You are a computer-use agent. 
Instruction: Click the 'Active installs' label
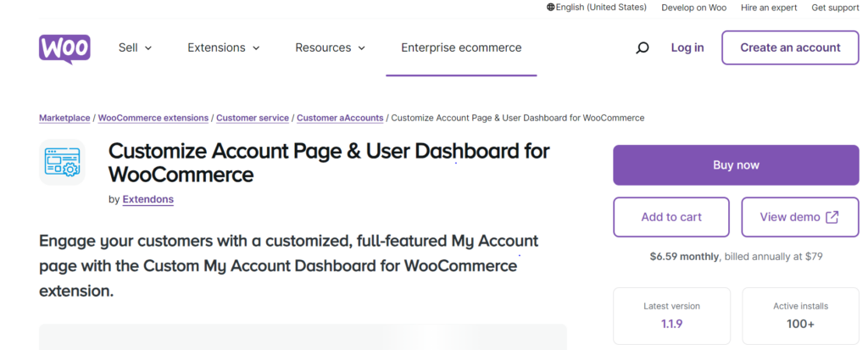(x=800, y=306)
